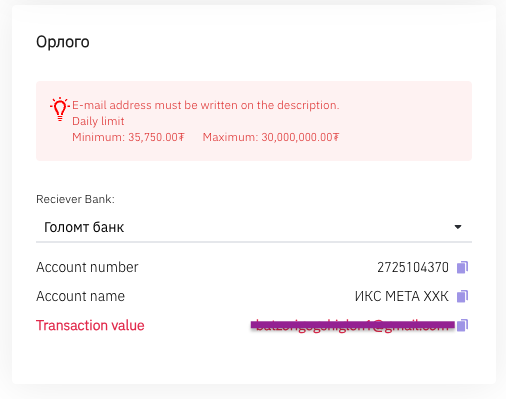The height and width of the screenshot is (399, 506).
Task: Click the Орлого heading
Action: pyautogui.click(x=63, y=42)
